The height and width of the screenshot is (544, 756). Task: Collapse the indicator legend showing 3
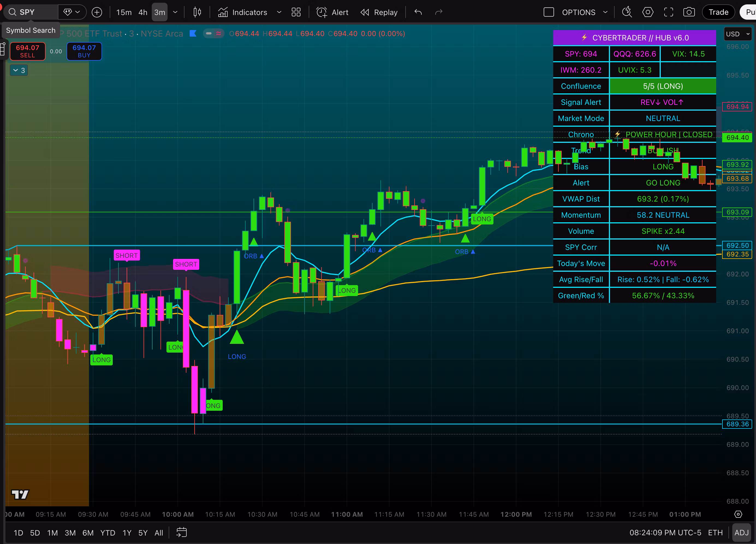(19, 70)
